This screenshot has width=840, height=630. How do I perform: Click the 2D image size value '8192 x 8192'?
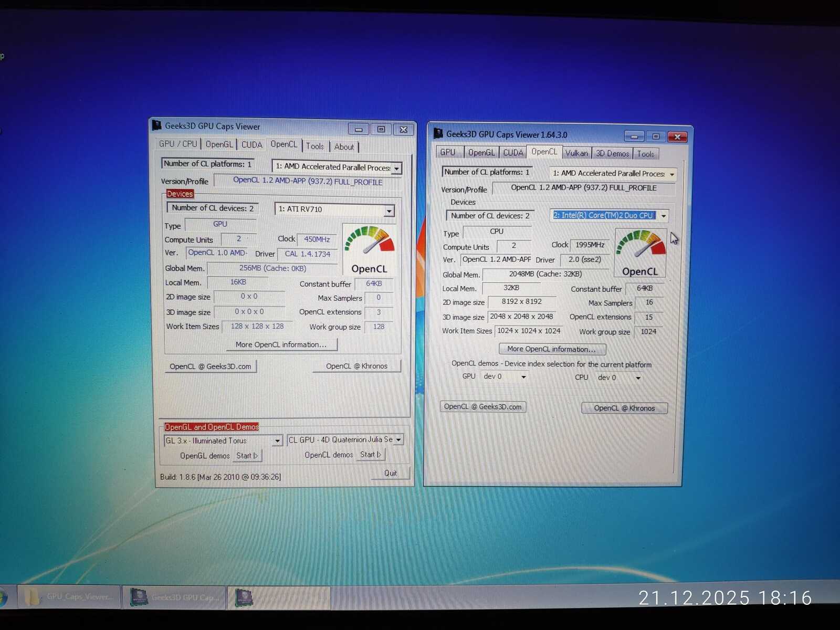(522, 302)
